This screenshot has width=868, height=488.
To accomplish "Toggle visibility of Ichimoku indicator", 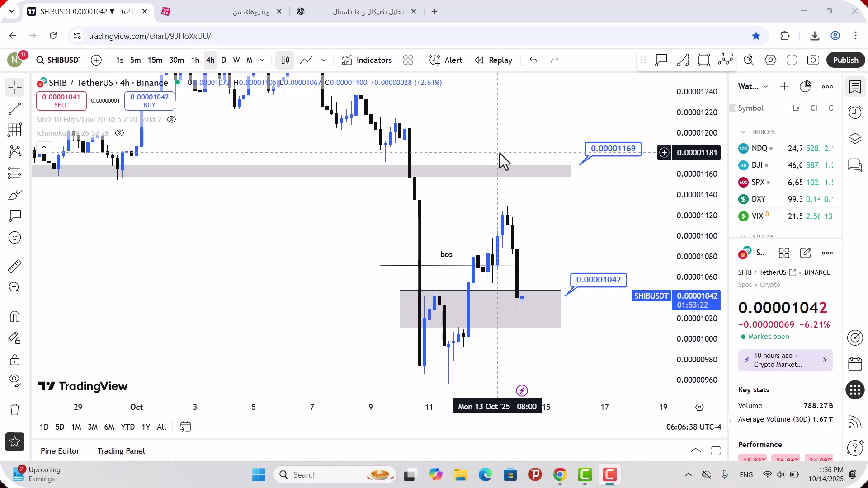I will tap(119, 133).
